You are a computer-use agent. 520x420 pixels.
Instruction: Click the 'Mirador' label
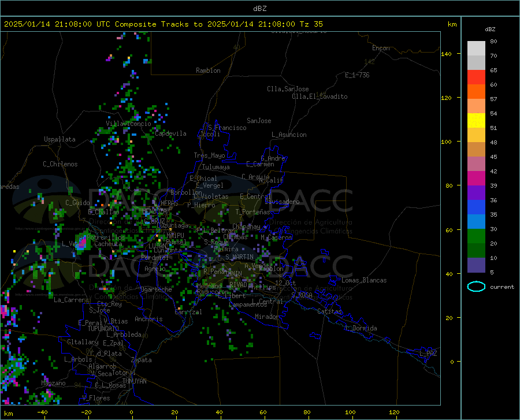267,317
